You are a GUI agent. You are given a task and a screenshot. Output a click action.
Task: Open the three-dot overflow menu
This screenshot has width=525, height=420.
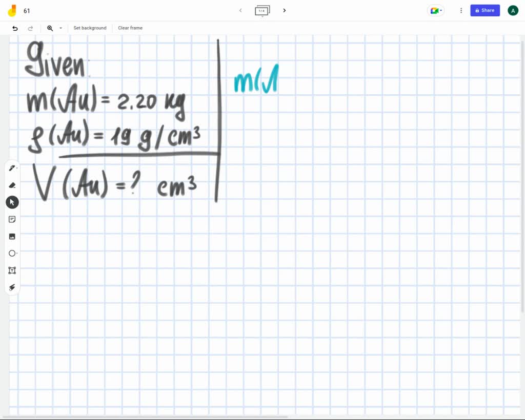pyautogui.click(x=461, y=10)
